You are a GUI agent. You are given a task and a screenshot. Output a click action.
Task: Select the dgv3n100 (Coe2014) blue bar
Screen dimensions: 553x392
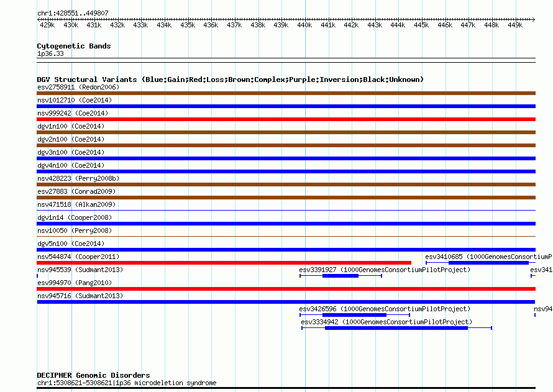[x=286, y=158]
